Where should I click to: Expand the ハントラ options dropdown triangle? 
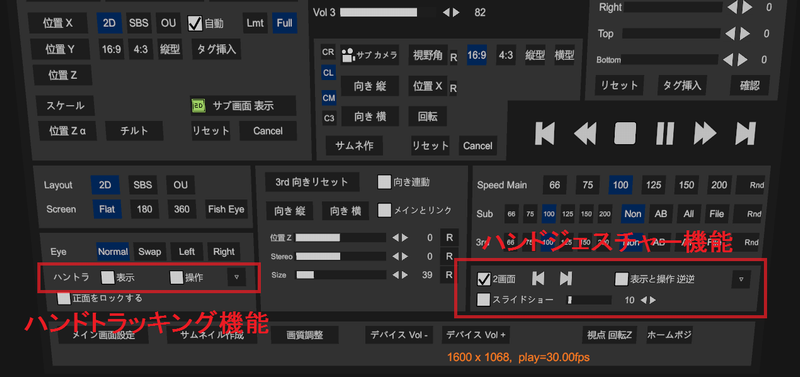point(236,278)
